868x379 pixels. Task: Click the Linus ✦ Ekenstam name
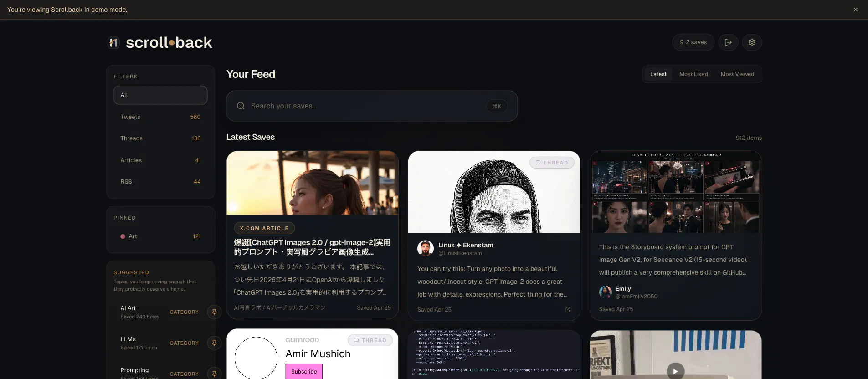point(466,245)
